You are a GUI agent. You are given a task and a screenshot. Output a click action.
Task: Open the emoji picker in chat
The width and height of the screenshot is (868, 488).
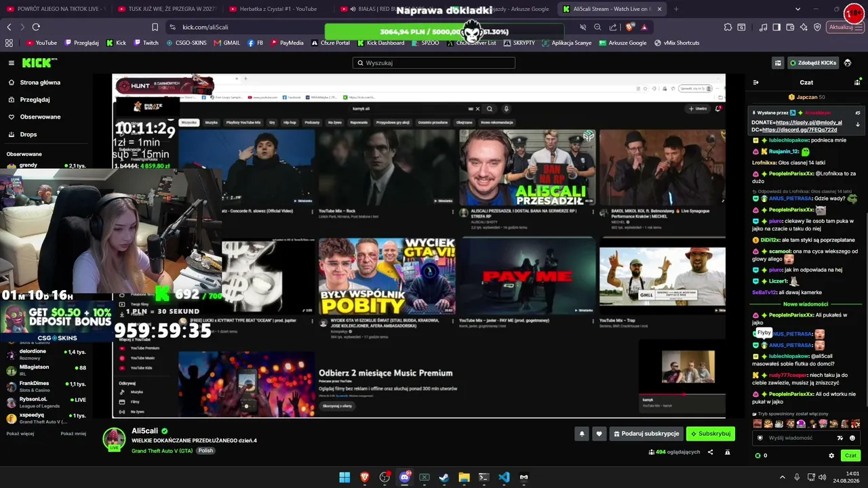[852, 438]
